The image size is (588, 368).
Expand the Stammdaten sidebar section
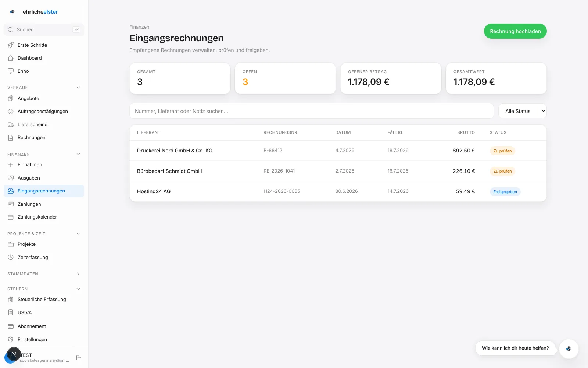click(x=78, y=274)
